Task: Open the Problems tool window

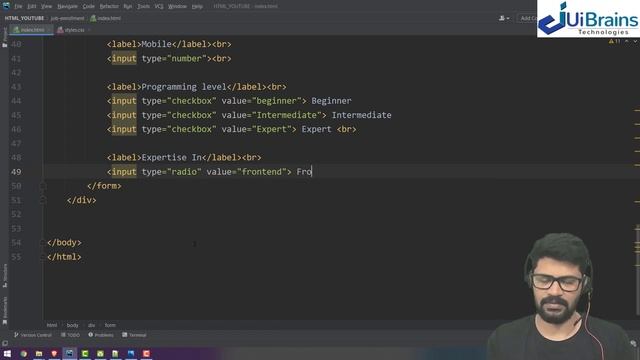Action: coord(101,335)
